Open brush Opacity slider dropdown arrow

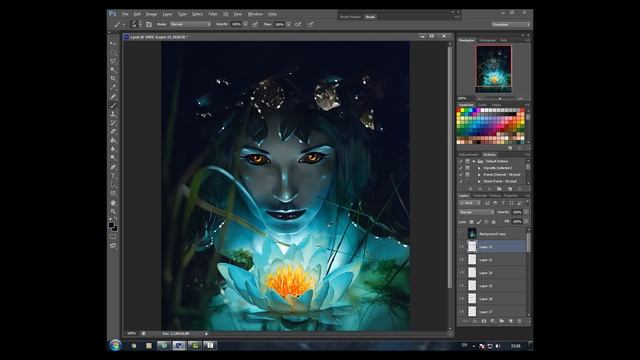click(x=245, y=24)
